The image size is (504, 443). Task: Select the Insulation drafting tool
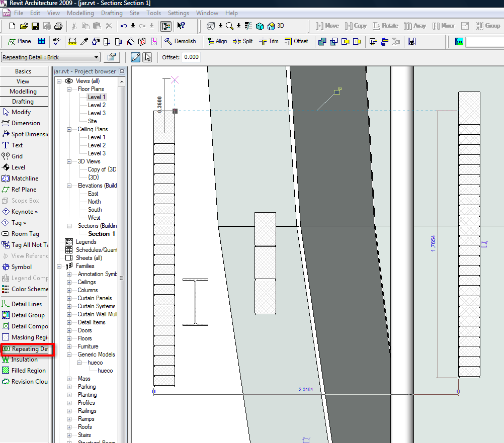24,360
